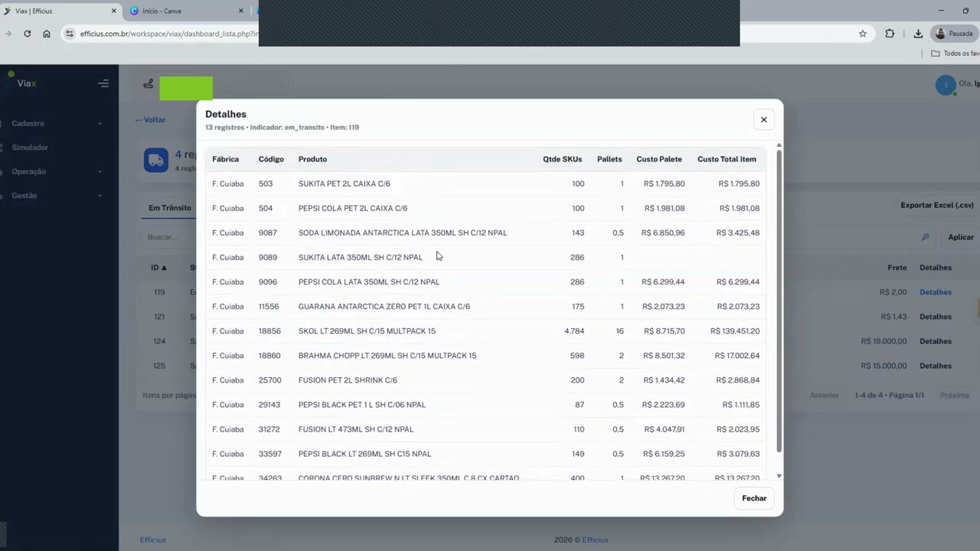980x551 pixels.
Task: Click the Próxima pagination button
Action: pyautogui.click(x=955, y=396)
